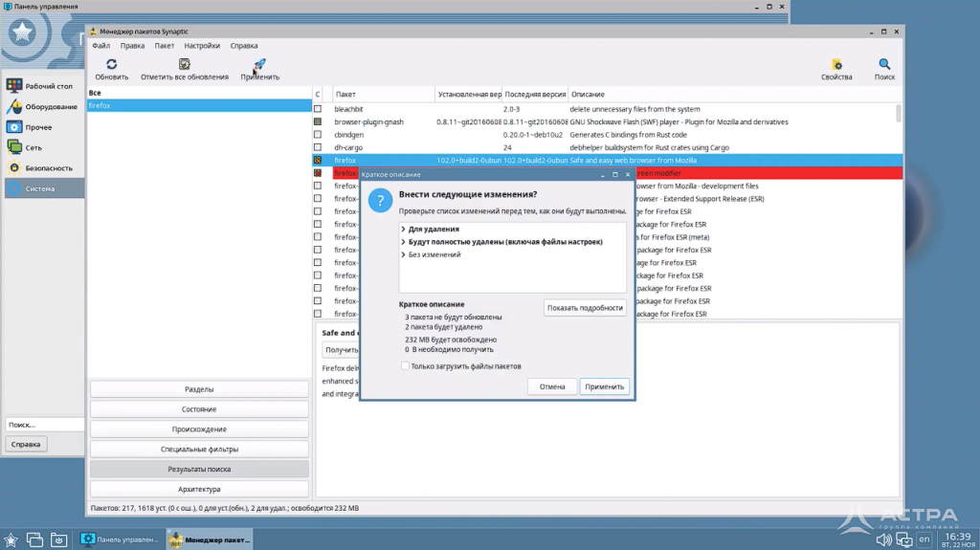Open the Настройки menu
Screen dimensions: 980x550
[202, 46]
